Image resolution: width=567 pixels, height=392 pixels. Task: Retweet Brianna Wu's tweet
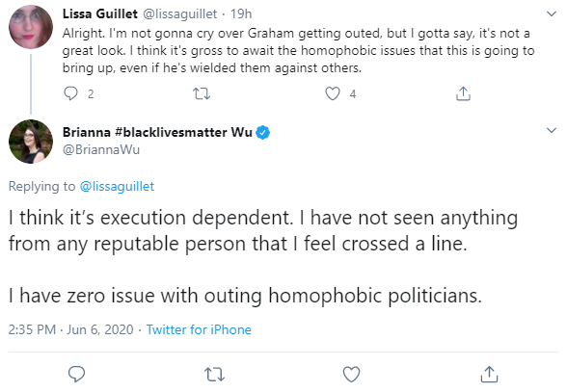point(214,375)
